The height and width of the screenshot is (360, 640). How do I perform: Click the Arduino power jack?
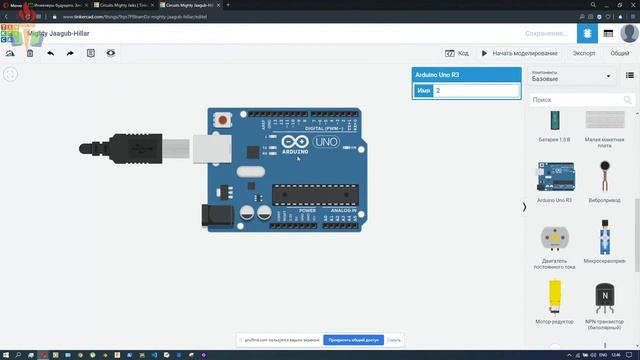click(218, 215)
